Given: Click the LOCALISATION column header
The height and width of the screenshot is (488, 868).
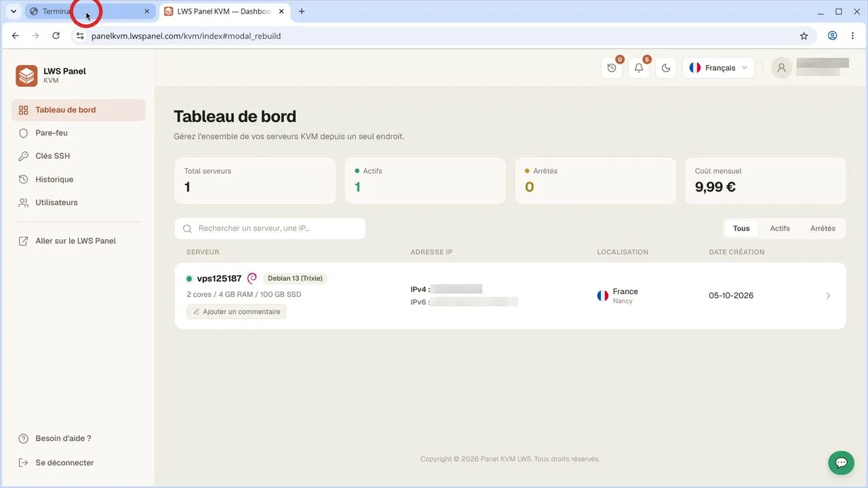Looking at the screenshot, I should point(623,252).
